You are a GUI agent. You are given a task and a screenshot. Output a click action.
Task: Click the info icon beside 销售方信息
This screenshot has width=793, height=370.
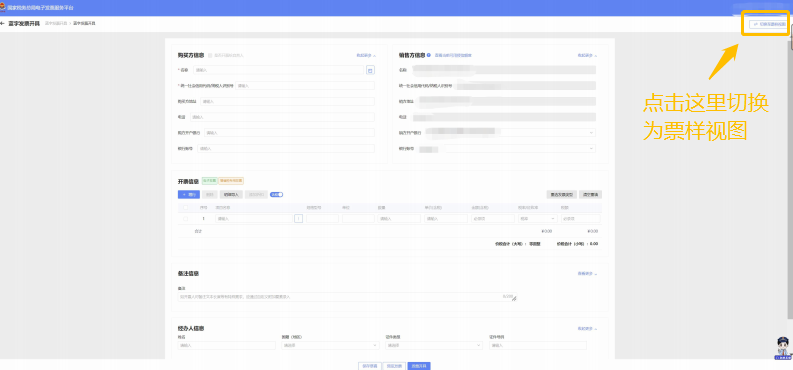pos(428,55)
